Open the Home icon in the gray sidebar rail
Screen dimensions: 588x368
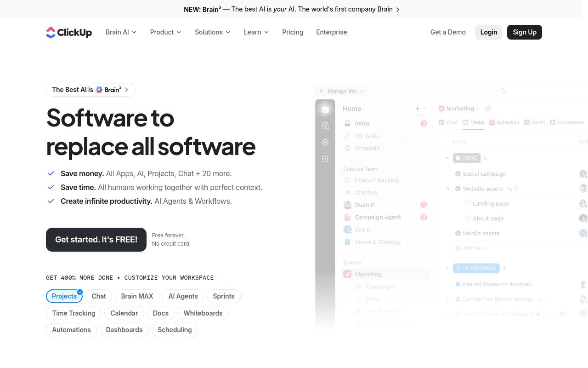325,109
